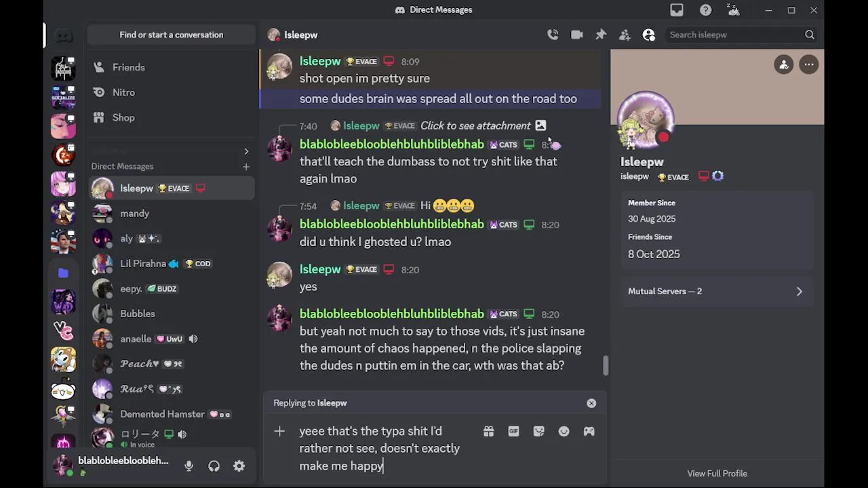Expand Mutual Servers list

[717, 291]
